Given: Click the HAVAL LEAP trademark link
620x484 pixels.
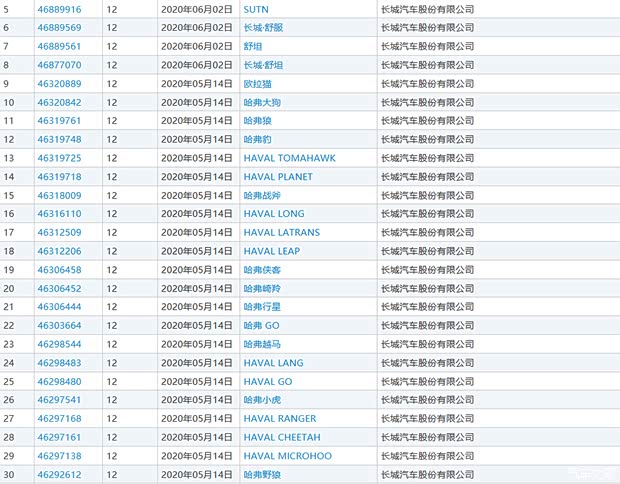Looking at the screenshot, I should coord(271,251).
